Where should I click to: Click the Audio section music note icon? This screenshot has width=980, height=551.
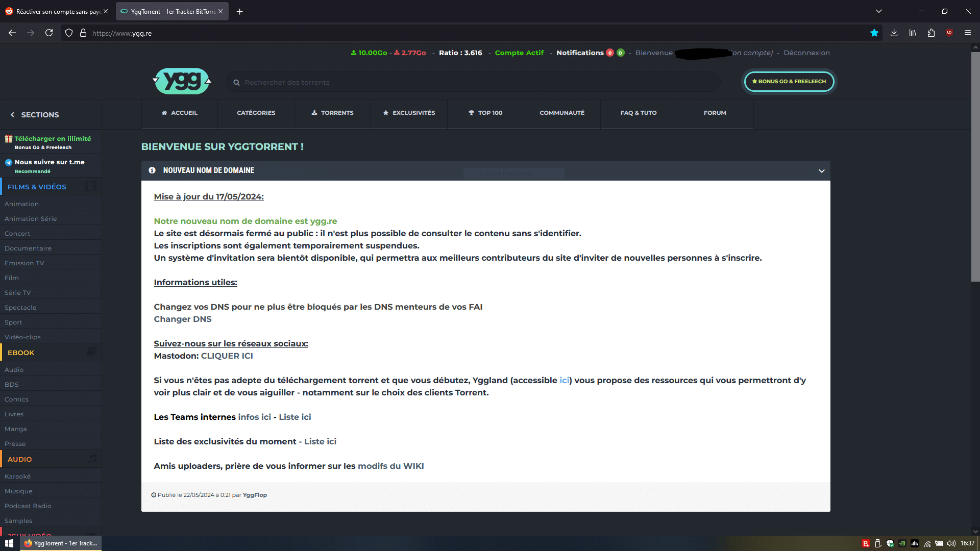[92, 459]
